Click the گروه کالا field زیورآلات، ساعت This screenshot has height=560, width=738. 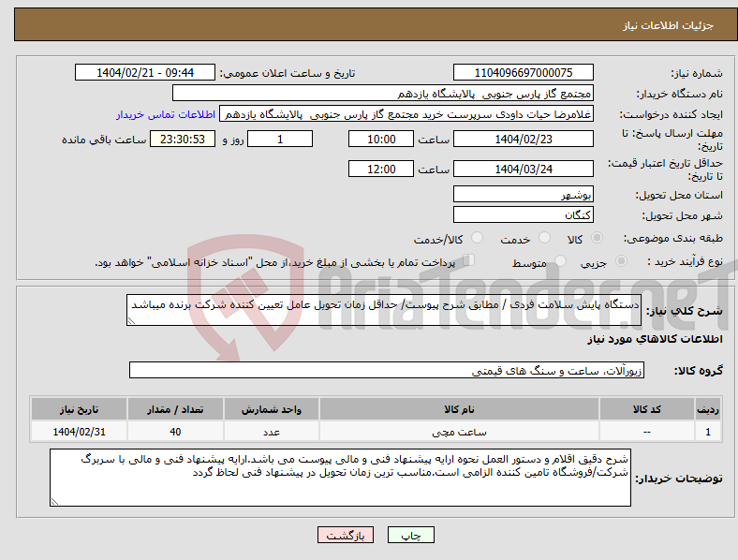tap(387, 370)
